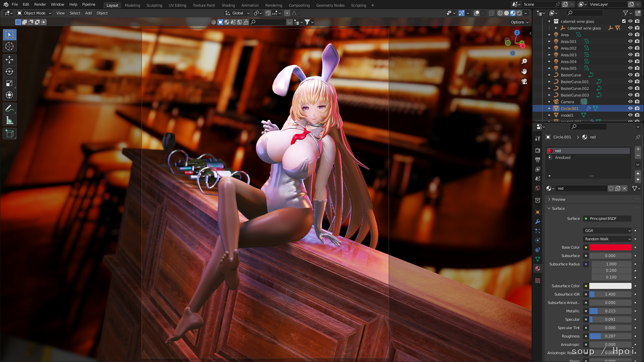Click the red Base Color swatch

(x=610, y=247)
